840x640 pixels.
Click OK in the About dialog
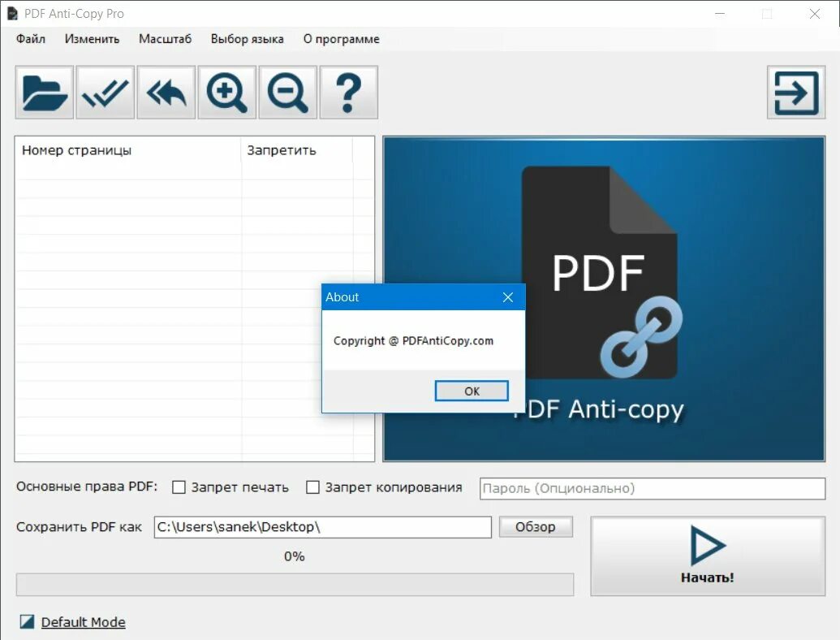click(472, 391)
